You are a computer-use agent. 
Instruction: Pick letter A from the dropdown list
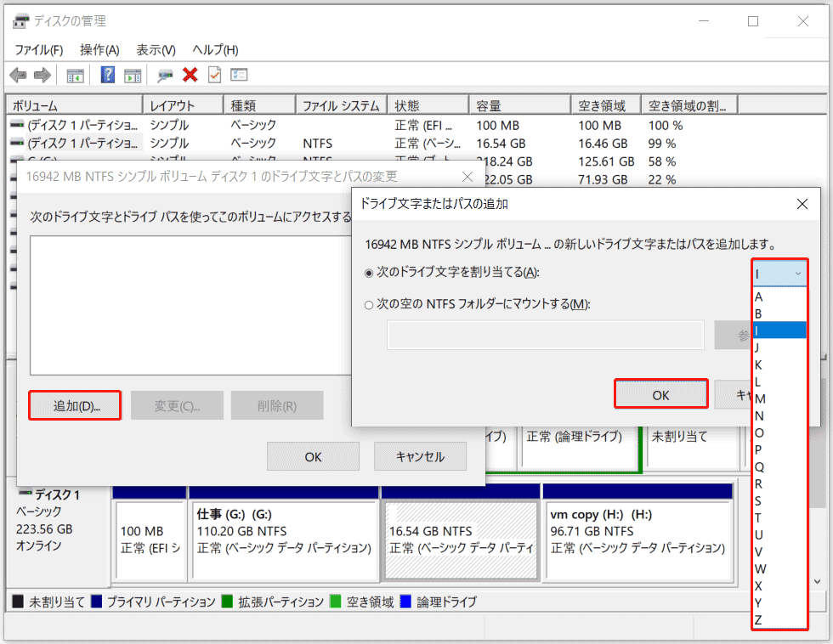759,296
